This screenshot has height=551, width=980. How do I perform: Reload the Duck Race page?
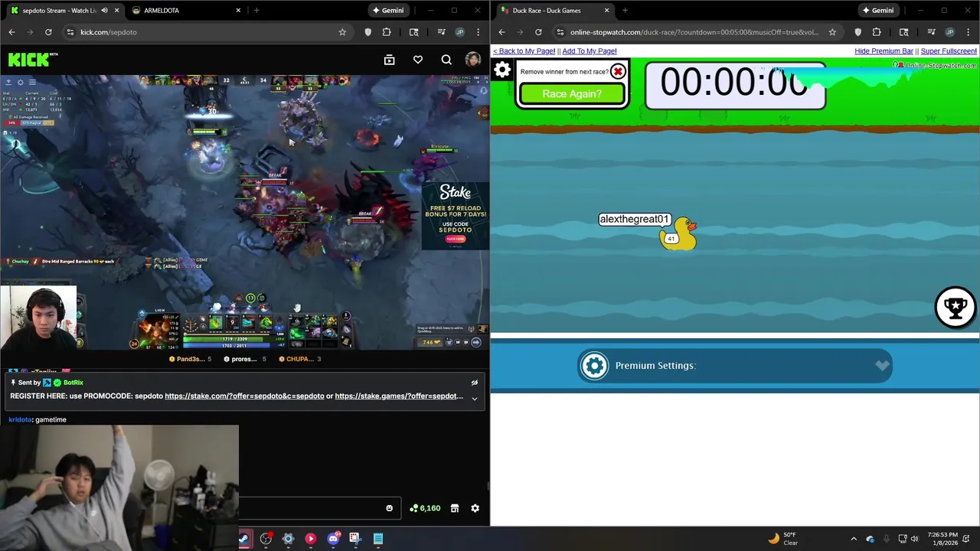point(538,32)
